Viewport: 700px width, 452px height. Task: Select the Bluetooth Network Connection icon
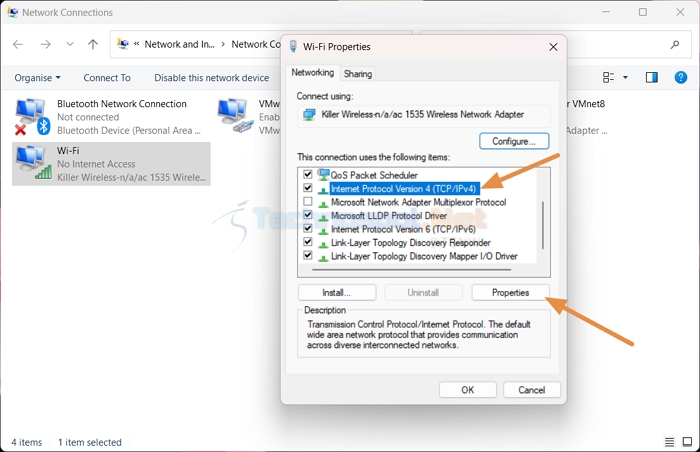(x=32, y=117)
